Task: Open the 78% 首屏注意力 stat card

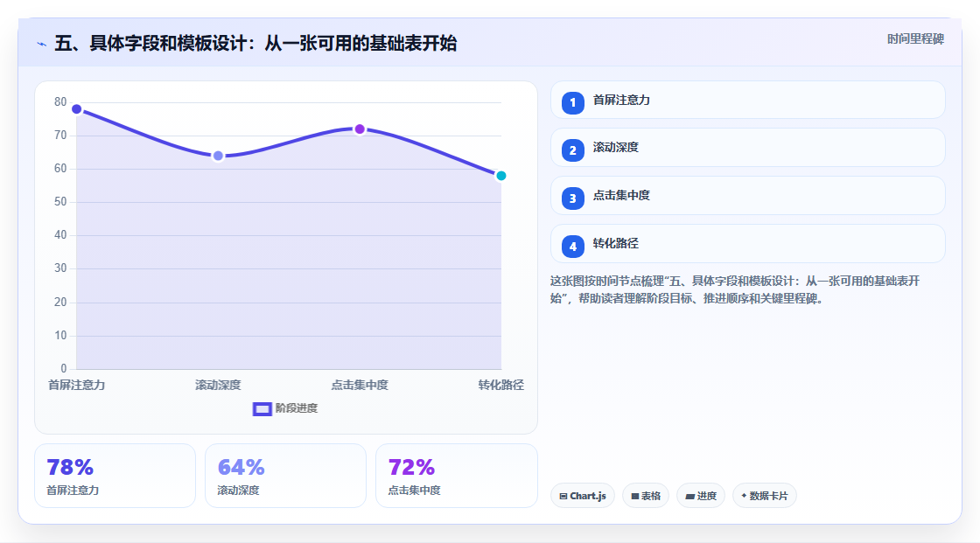Action: click(x=115, y=477)
